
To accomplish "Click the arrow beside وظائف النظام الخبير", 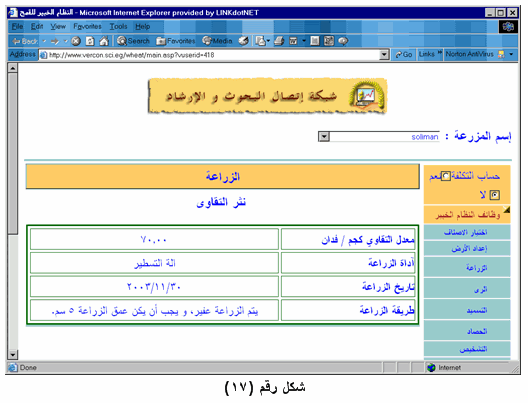I will tap(506, 210).
